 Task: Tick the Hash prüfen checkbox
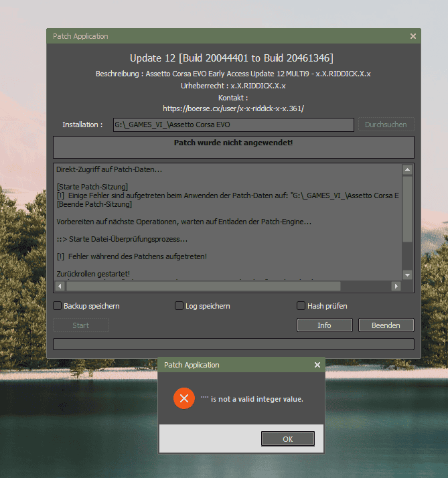301,306
